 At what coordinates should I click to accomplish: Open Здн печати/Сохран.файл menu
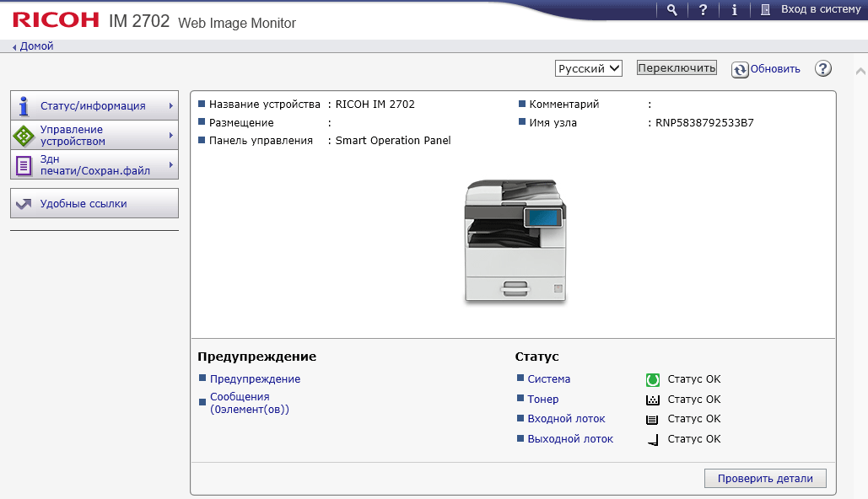tap(94, 164)
